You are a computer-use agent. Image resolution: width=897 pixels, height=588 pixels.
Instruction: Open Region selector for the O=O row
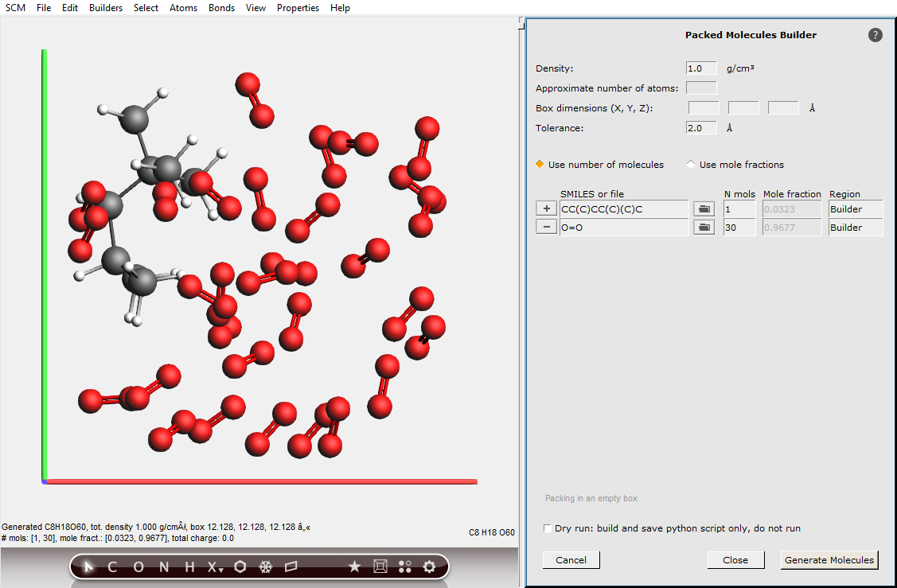pos(855,228)
